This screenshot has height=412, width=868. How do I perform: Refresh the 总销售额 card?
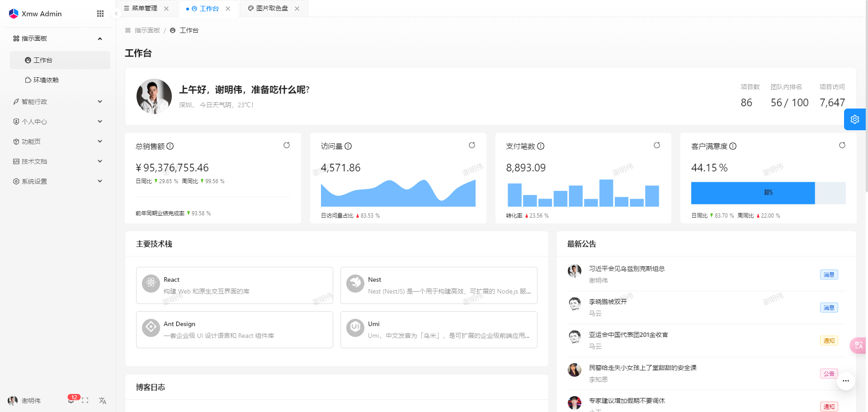point(287,145)
